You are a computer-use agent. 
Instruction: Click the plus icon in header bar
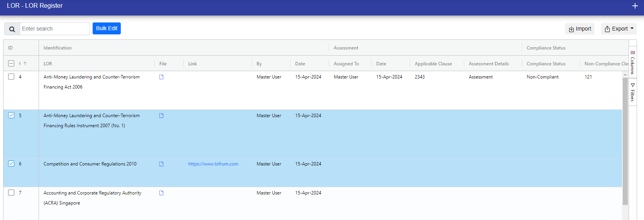pos(635,6)
